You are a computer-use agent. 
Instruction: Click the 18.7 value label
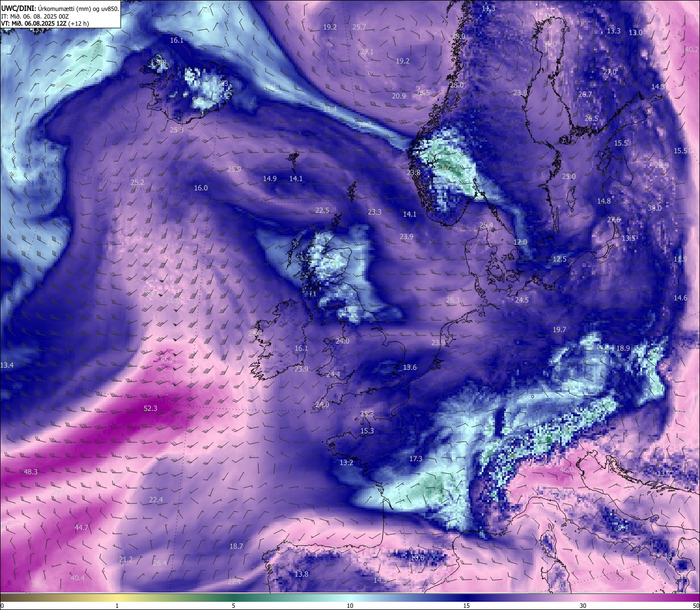[x=236, y=546]
